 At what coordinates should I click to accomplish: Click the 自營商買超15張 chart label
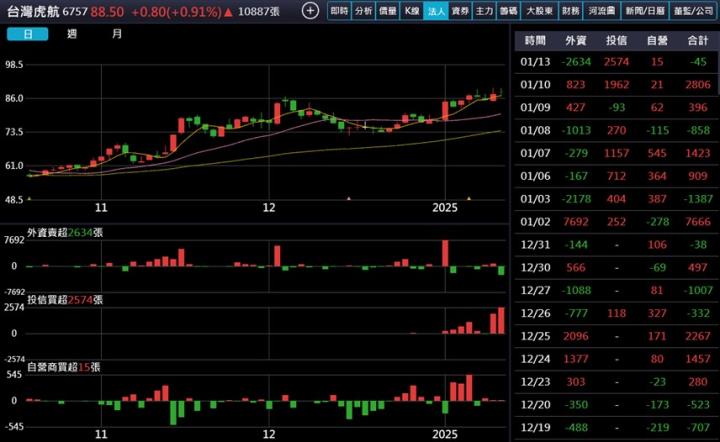tap(63, 367)
